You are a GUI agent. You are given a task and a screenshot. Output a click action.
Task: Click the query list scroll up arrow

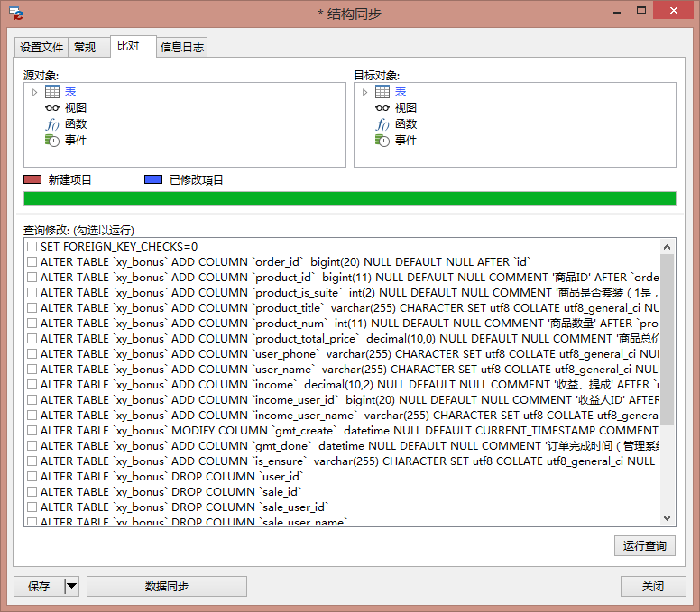[667, 247]
